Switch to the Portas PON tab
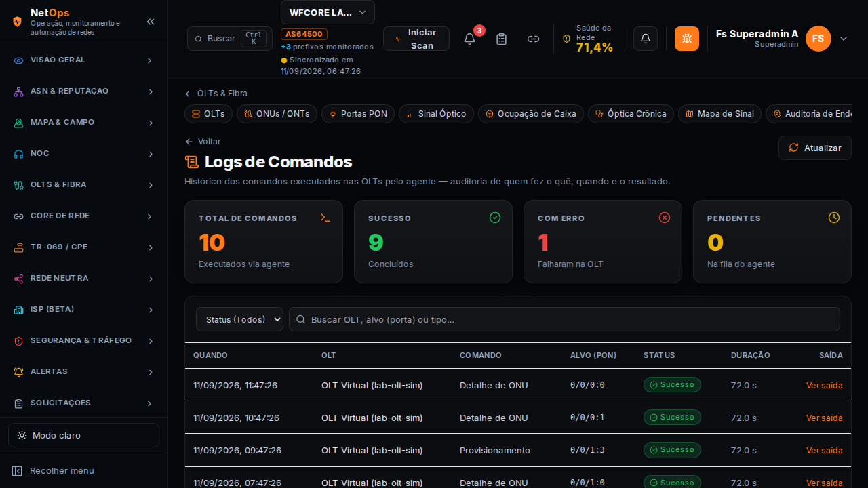The width and height of the screenshot is (868, 488). click(357, 114)
